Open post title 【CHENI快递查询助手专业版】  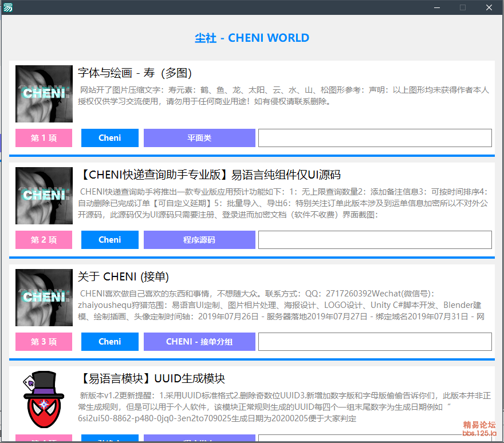210,175
